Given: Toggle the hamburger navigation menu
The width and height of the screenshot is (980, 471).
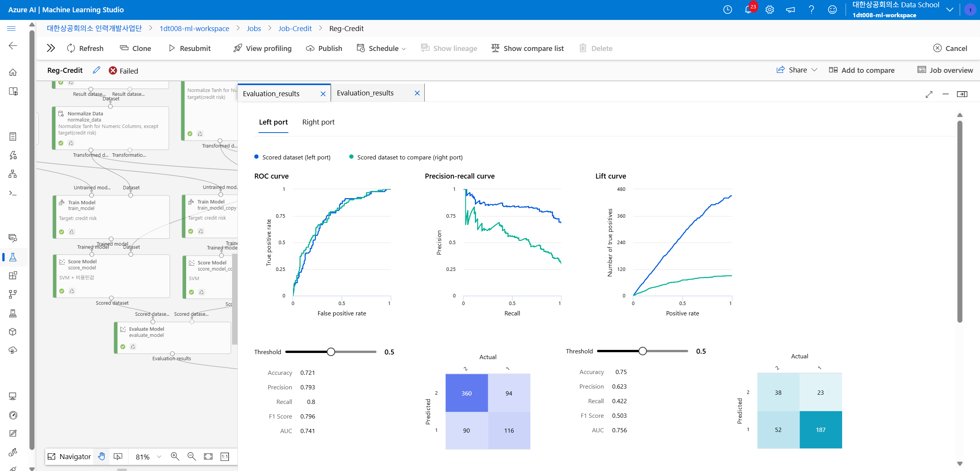Looking at the screenshot, I should 11,28.
